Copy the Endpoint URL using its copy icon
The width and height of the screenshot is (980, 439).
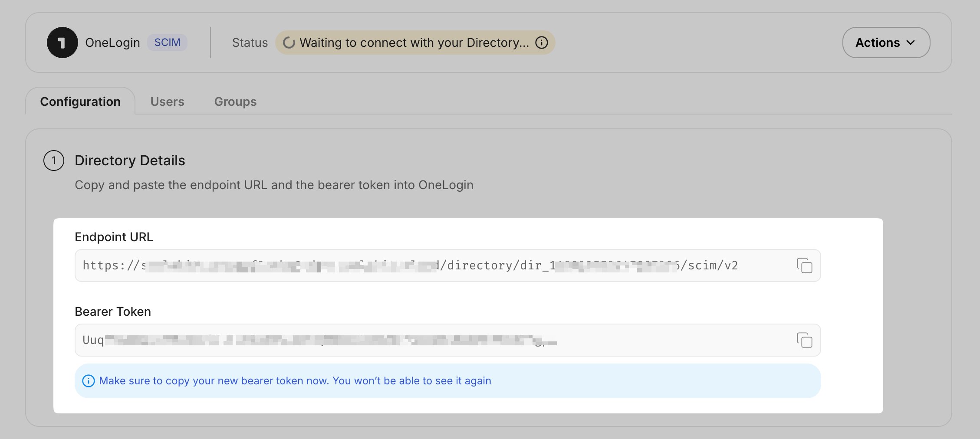806,265
